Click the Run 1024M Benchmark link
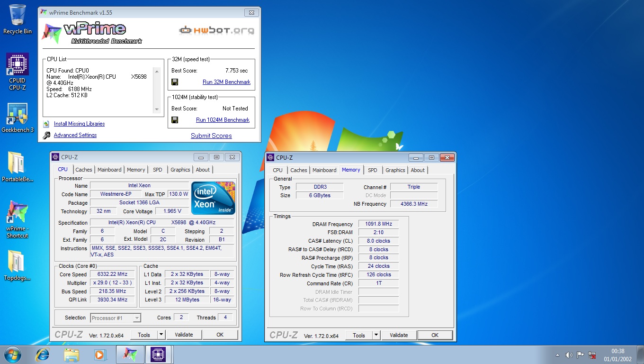644x364 pixels. (223, 120)
